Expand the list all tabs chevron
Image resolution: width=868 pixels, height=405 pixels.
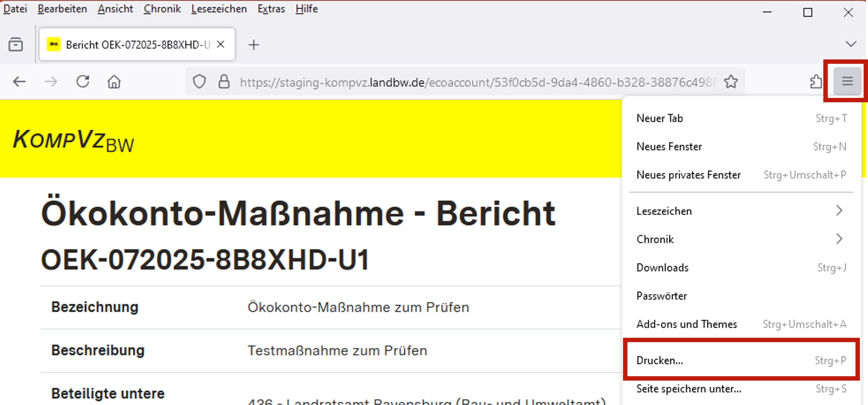[x=851, y=44]
